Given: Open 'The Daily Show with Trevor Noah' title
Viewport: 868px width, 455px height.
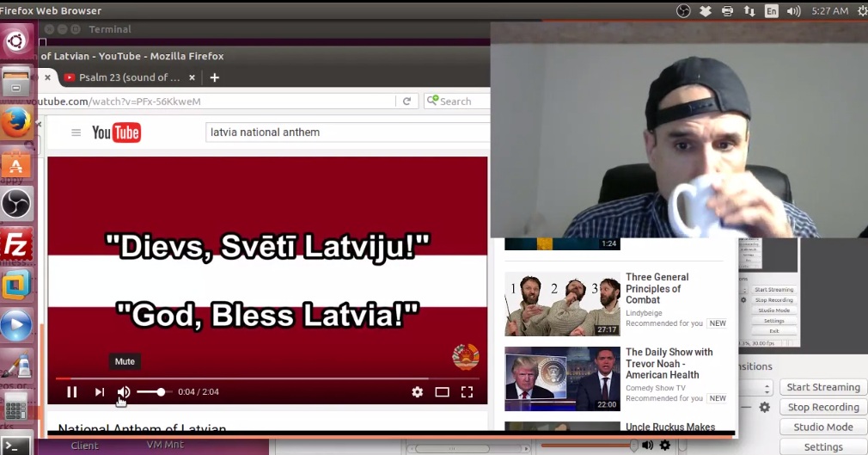Looking at the screenshot, I should (669, 363).
